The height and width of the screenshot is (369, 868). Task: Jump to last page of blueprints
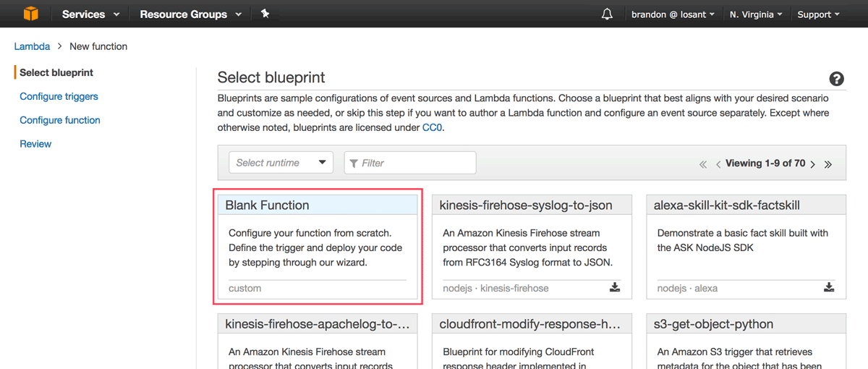tap(828, 164)
